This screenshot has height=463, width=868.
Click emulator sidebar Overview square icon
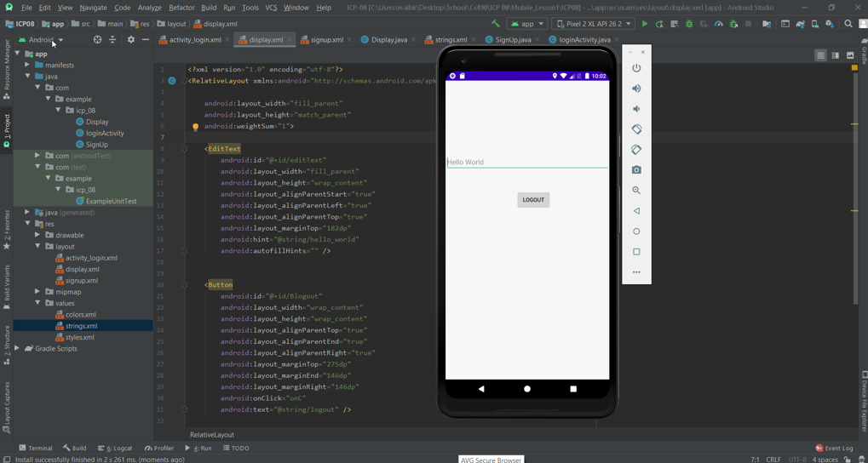pos(636,252)
